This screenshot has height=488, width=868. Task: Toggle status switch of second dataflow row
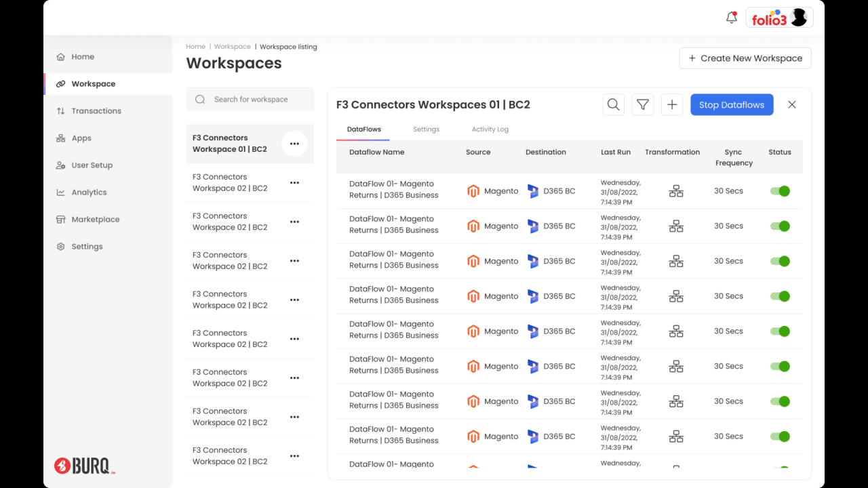pos(780,226)
